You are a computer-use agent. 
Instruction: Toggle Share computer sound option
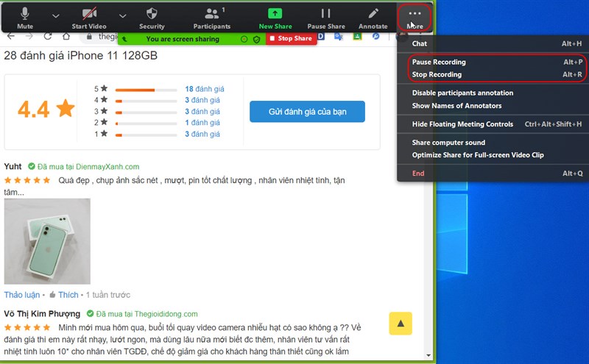[x=448, y=143]
